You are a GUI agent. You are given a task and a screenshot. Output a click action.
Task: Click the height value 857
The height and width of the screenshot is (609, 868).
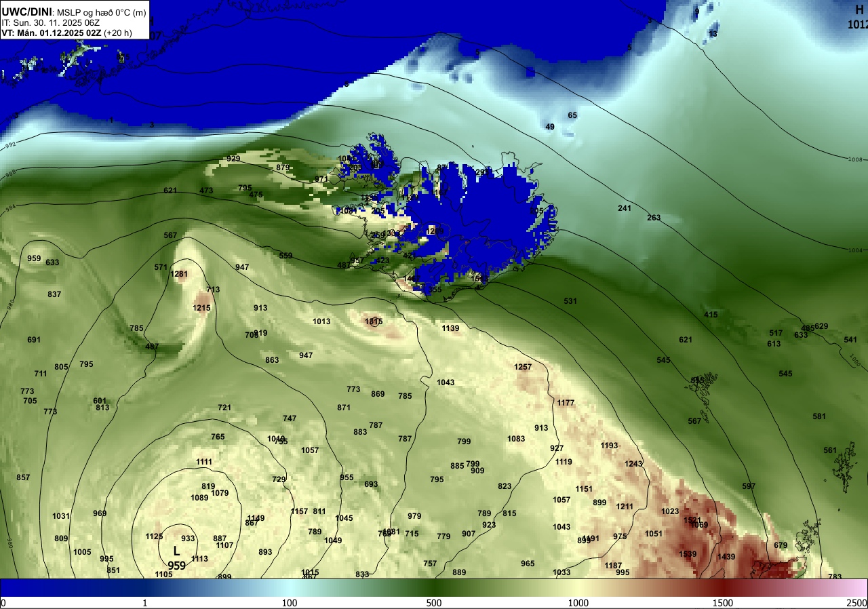click(23, 477)
